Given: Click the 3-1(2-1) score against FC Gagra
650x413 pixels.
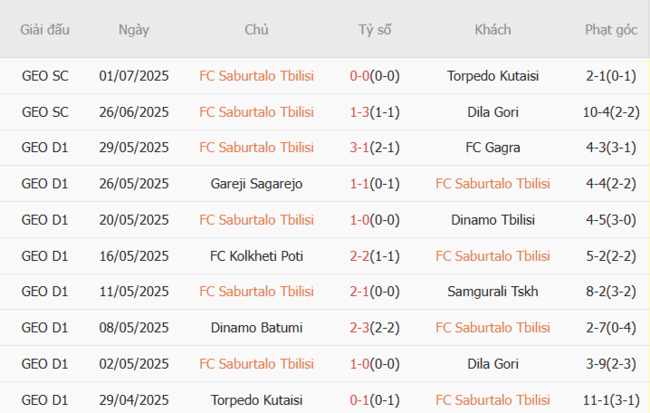Looking at the screenshot, I should pyautogui.click(x=376, y=148).
